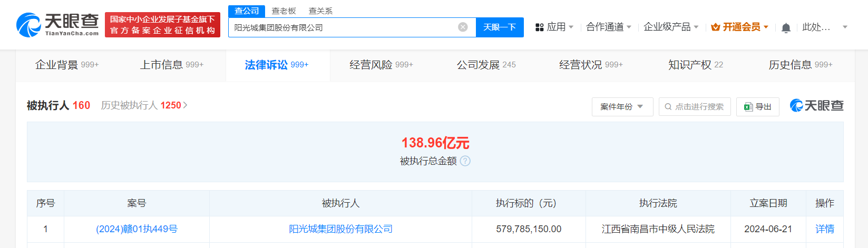Click the red national fund banner
Screen dimensions: 868x248
click(x=162, y=25)
